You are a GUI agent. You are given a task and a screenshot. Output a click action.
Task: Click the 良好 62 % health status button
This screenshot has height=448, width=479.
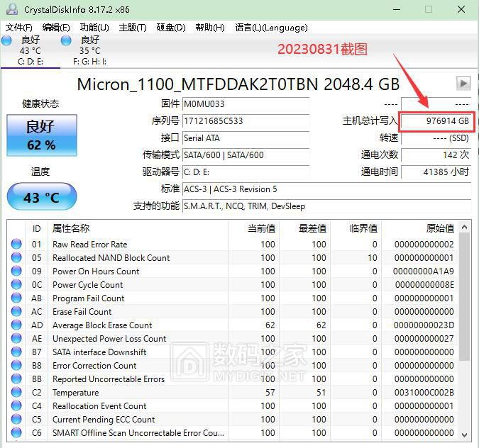pos(42,135)
